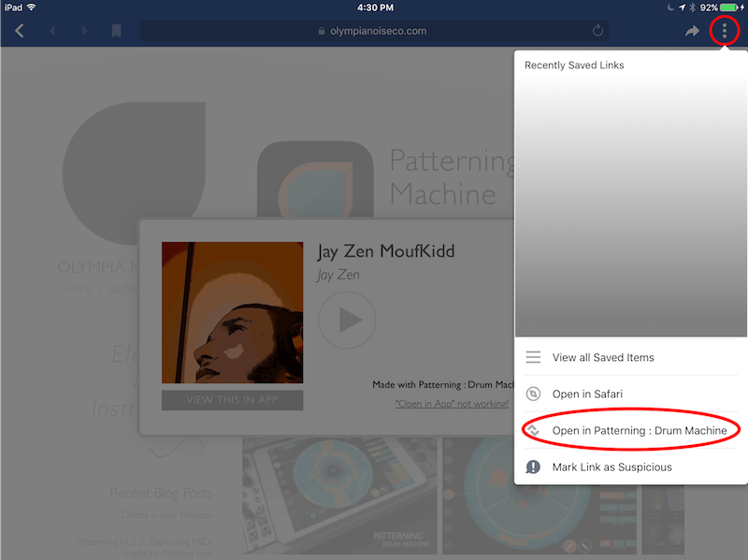Viewport: 748px width, 560px height.
Task: Open the Ondes is now Ribbons blog post
Action: pyautogui.click(x=166, y=515)
